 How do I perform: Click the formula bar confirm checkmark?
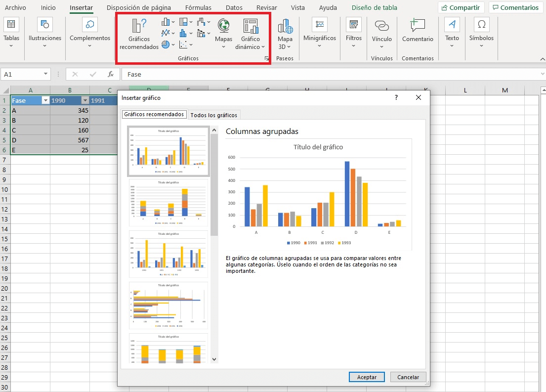[93, 74]
